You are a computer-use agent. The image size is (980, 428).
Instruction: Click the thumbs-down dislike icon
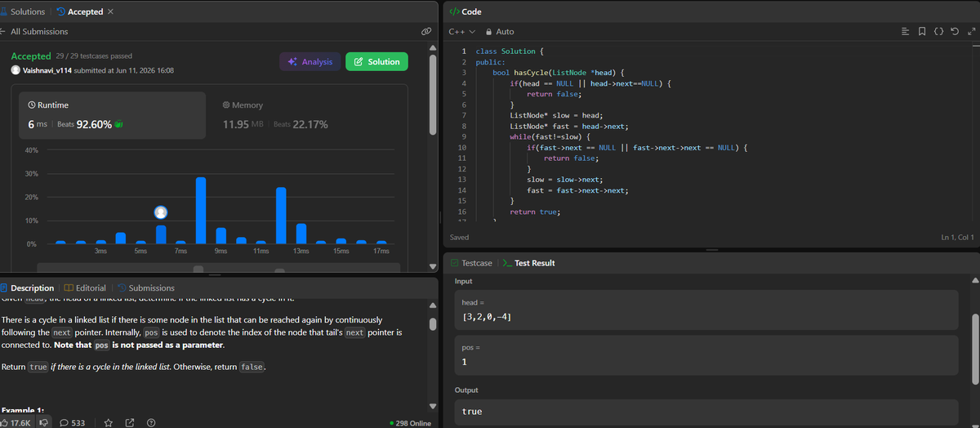tap(43, 422)
